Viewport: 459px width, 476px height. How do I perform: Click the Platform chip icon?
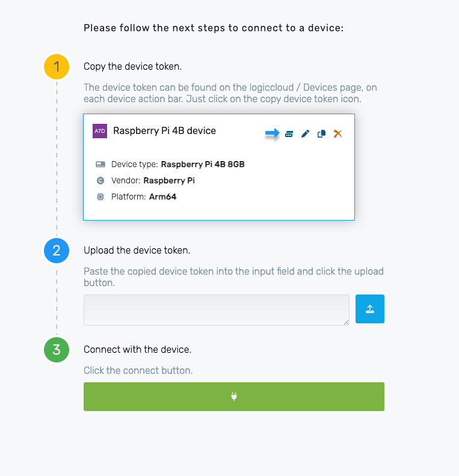click(x=100, y=197)
